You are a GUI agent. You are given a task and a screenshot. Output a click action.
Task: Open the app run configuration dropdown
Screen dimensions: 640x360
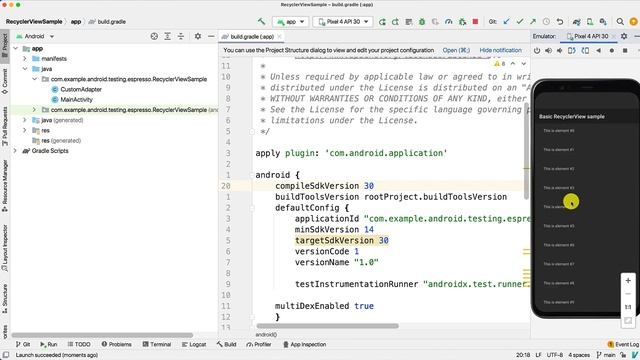(290, 22)
